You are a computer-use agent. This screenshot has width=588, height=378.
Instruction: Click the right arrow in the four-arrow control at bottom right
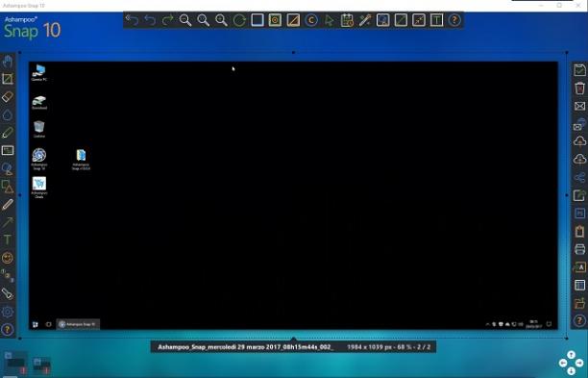click(579, 363)
